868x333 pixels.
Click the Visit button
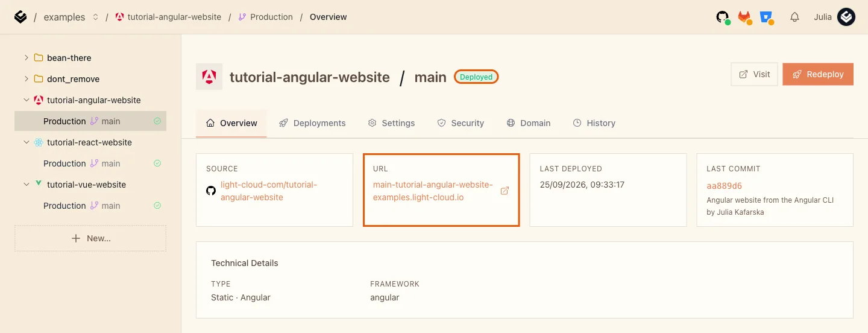click(754, 74)
